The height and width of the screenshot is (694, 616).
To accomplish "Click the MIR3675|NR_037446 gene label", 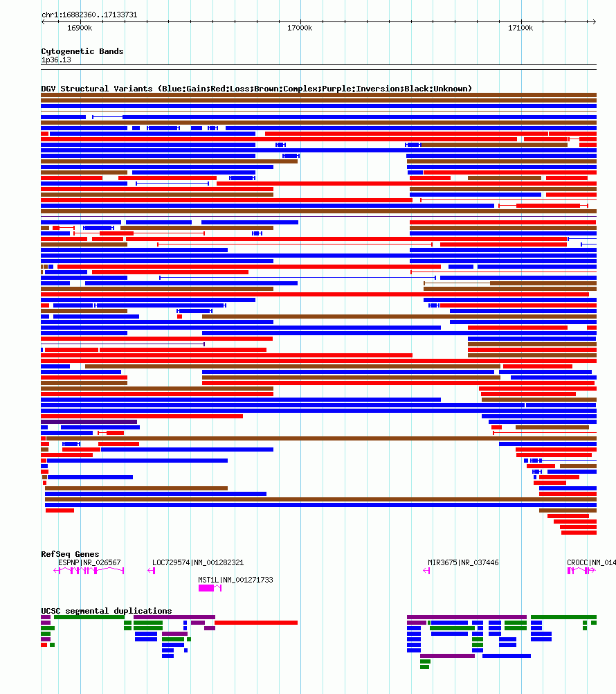I will pyautogui.click(x=463, y=562).
